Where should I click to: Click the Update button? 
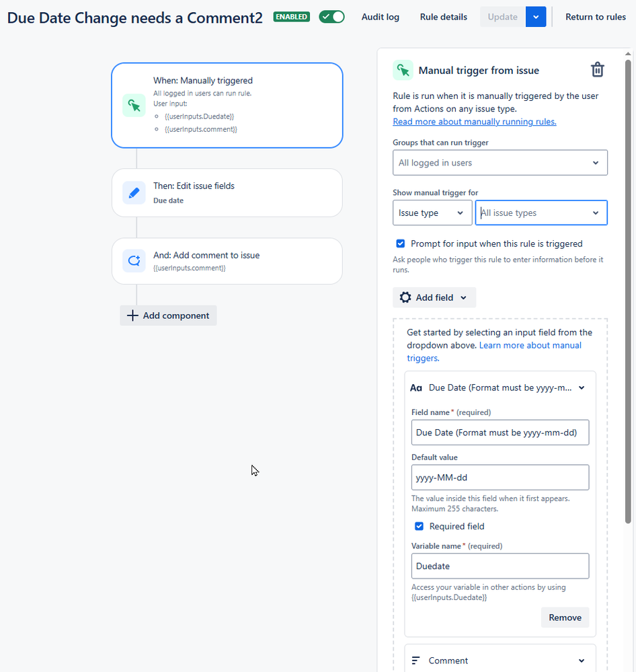502,17
